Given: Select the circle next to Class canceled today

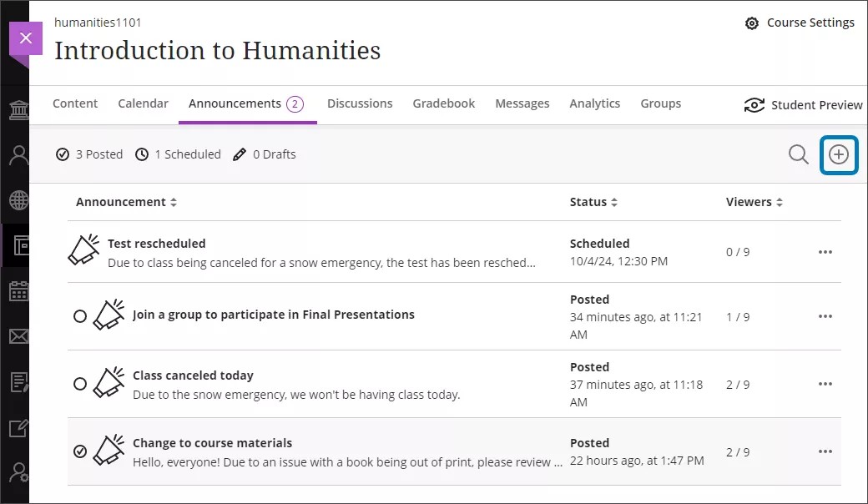Looking at the screenshot, I should pyautogui.click(x=80, y=384).
